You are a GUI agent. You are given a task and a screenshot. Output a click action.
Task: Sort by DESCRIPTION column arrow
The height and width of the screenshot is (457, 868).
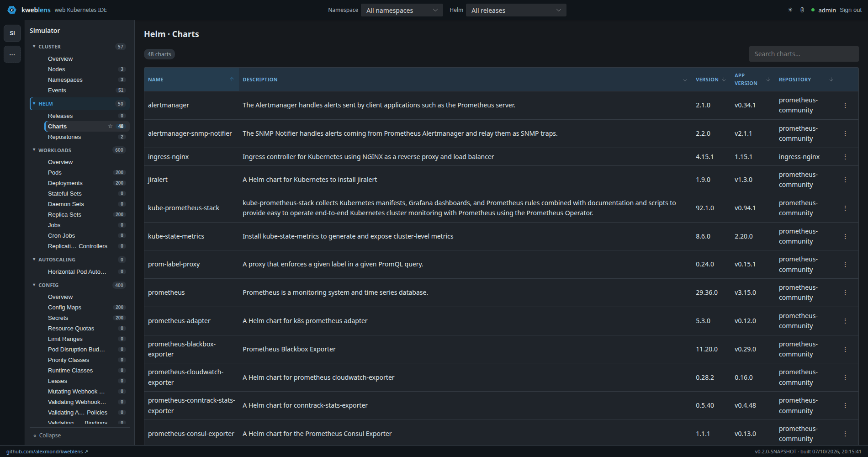[x=685, y=80]
